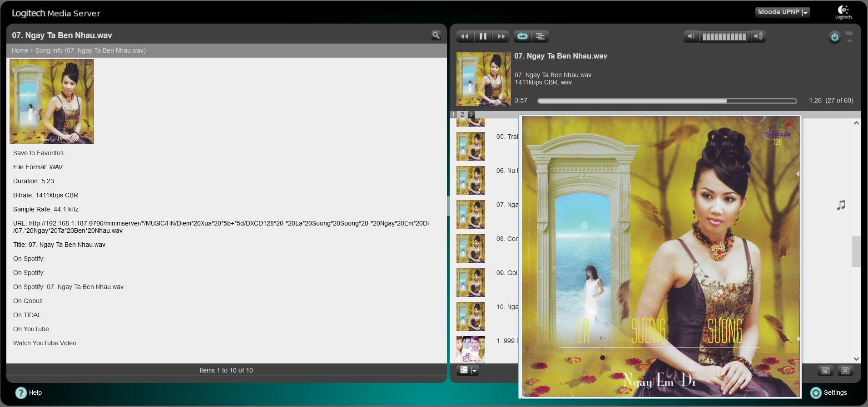Adjust the volume level bar
Screen dimensions: 868x407
[x=724, y=37]
